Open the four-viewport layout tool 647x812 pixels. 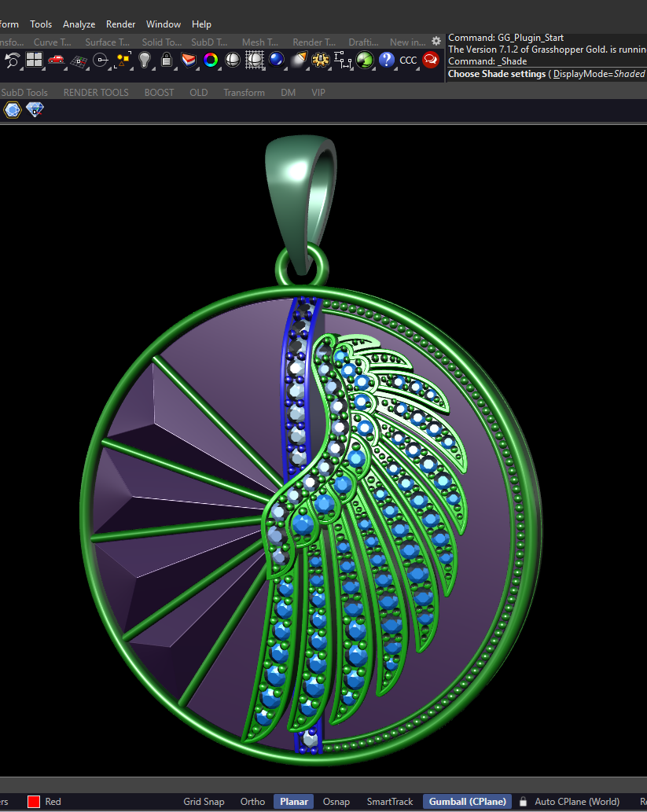pyautogui.click(x=33, y=60)
